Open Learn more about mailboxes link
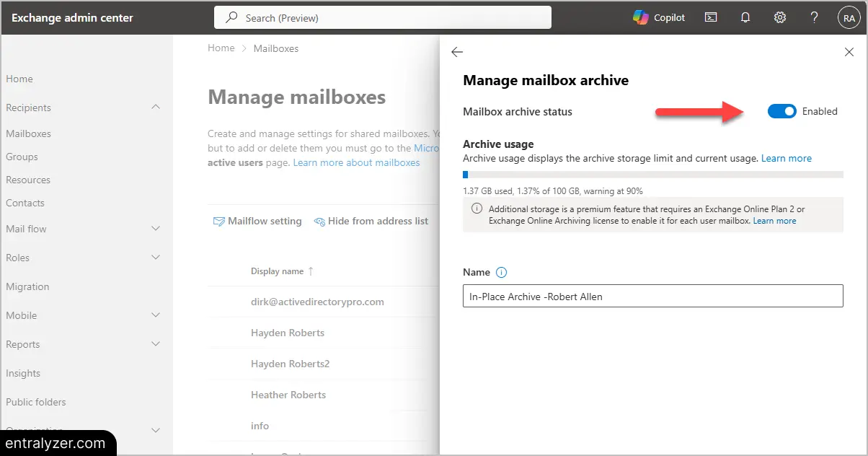Viewport: 868px width, 456px height. 356,162
